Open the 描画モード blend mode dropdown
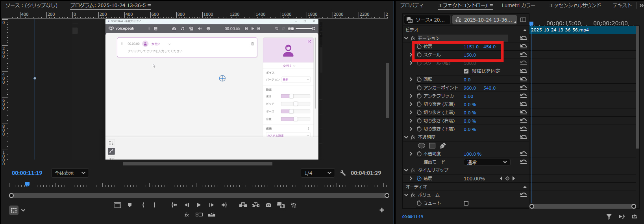 click(487, 162)
